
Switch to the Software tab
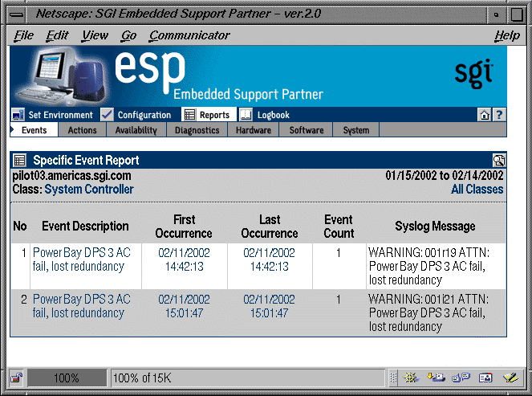pyautogui.click(x=307, y=130)
